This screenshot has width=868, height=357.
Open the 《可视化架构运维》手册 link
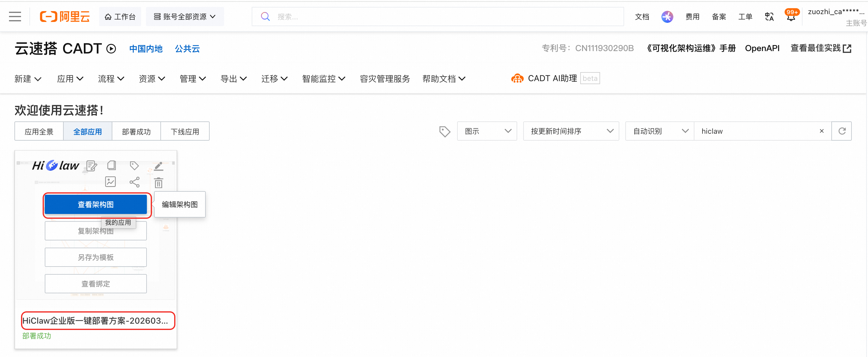pyautogui.click(x=690, y=49)
